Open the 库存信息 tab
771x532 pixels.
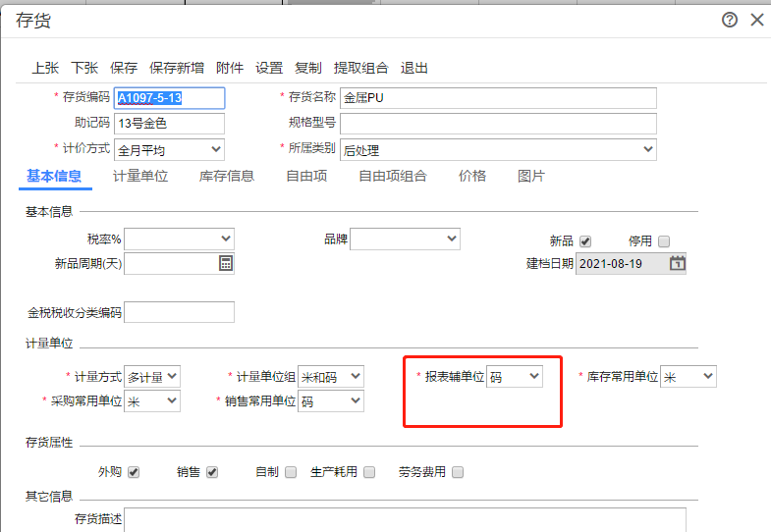(x=227, y=176)
